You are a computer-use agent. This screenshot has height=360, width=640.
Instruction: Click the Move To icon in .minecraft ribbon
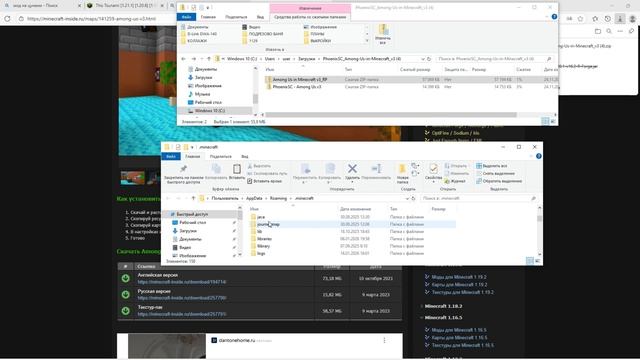pos(305,169)
